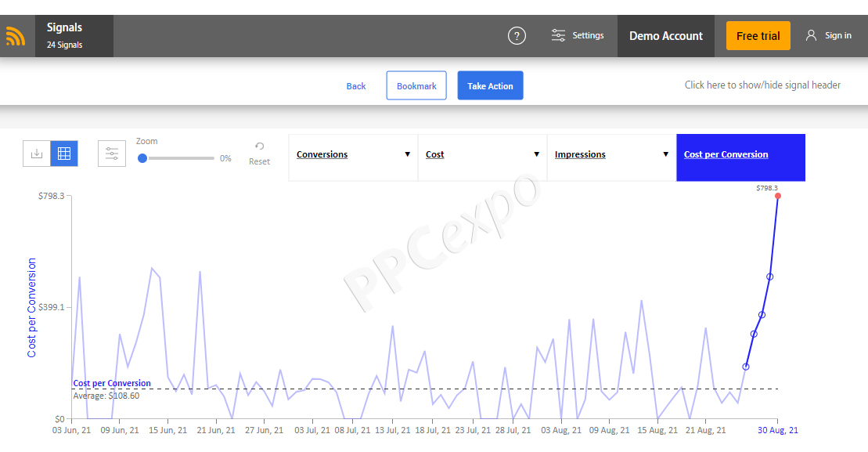This screenshot has height=452, width=868.
Task: Click the fourth highlighted point below the peak
Action: 769,277
